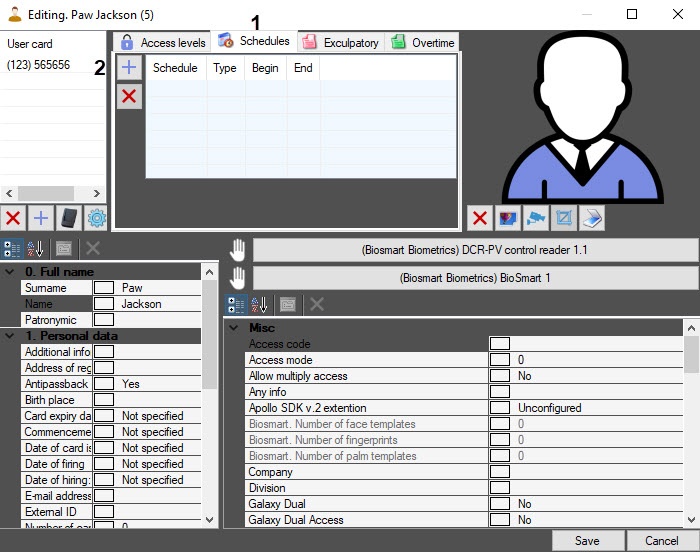
Task: Open card settings with the gear icon
Action: click(96, 218)
